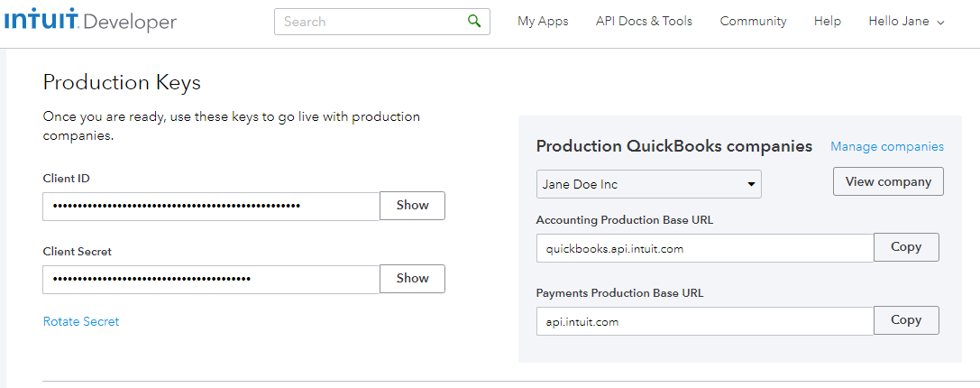Open the My Apps menu item
980x388 pixels.
point(543,22)
